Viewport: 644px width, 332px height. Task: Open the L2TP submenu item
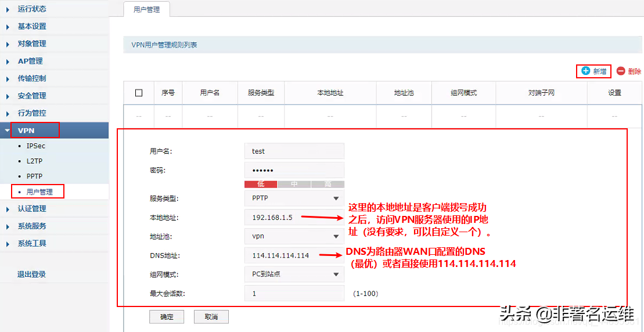pos(34,161)
